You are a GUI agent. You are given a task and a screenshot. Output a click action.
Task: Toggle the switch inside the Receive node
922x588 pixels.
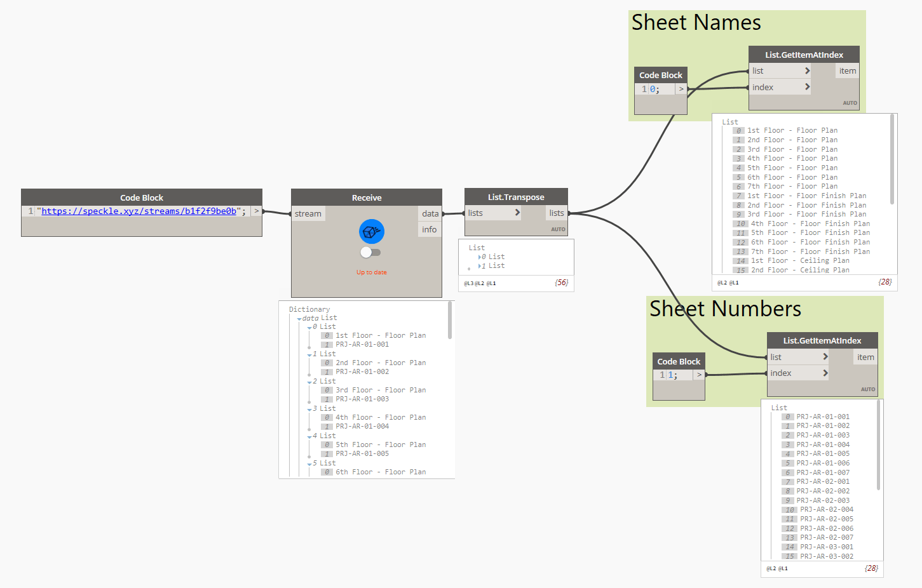370,252
